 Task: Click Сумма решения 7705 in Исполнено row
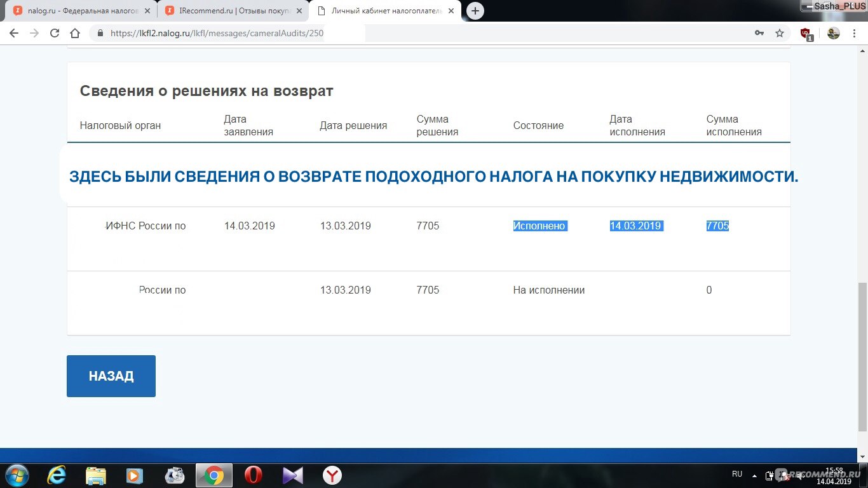pyautogui.click(x=428, y=226)
